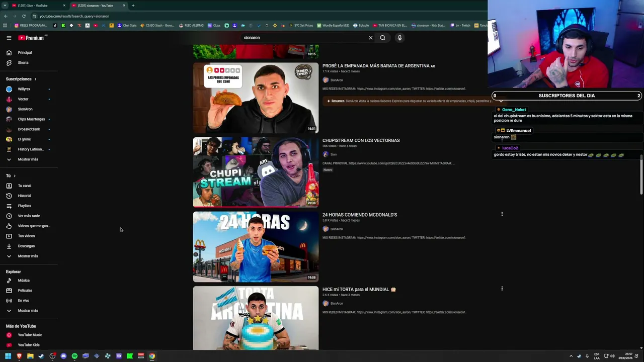This screenshot has width=644, height=362.
Task: Open Chrome tab search dropdown
Action: click(x=5, y=6)
